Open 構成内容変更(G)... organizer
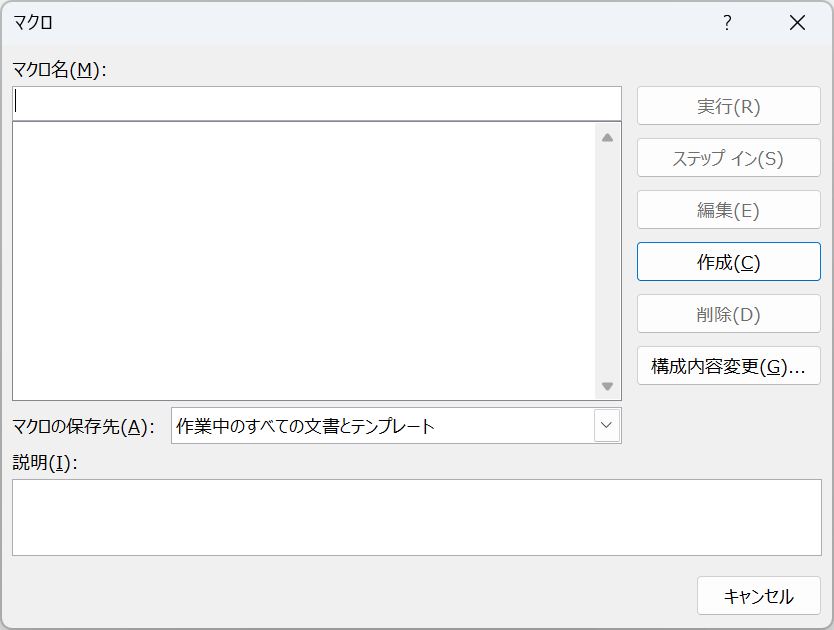This screenshot has width=834, height=630. pos(728,366)
